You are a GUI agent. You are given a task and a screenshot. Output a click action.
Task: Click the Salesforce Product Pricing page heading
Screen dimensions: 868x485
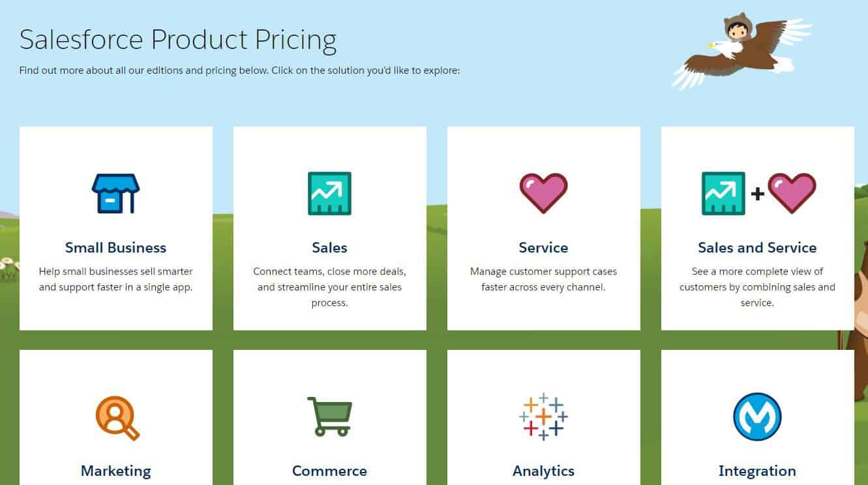click(x=178, y=39)
